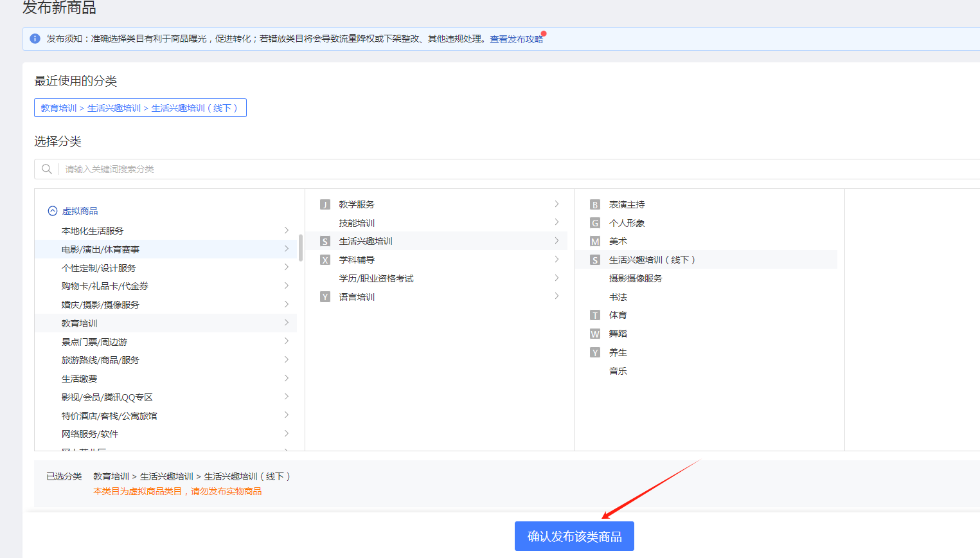Expand 购物卡/礼品卡/代金券 chevron
This screenshot has height=558, width=980.
[287, 285]
